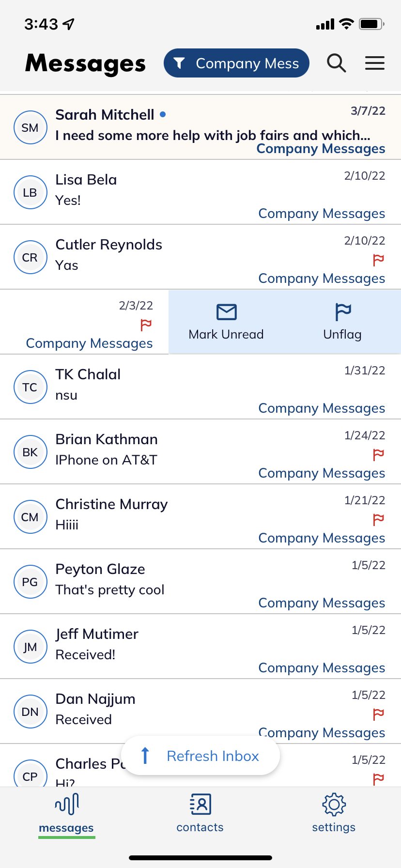
Task: Toggle the red flag on Dan Najjum
Action: tap(379, 714)
